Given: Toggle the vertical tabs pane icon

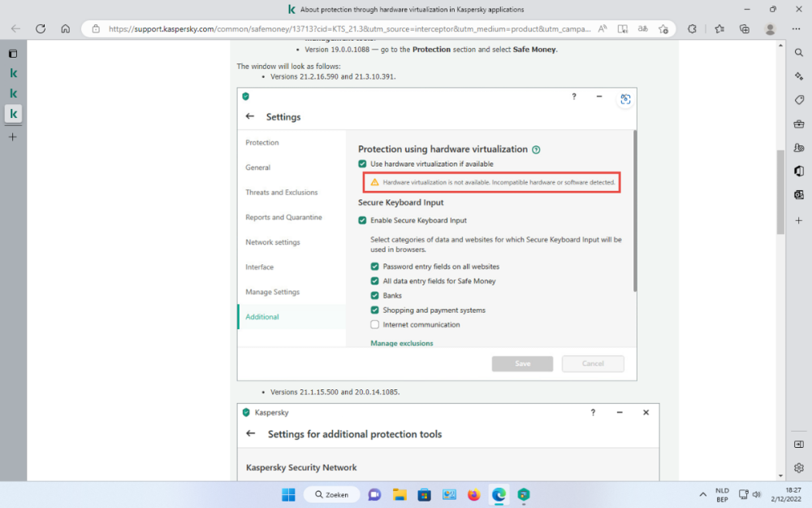Looking at the screenshot, I should (13, 54).
